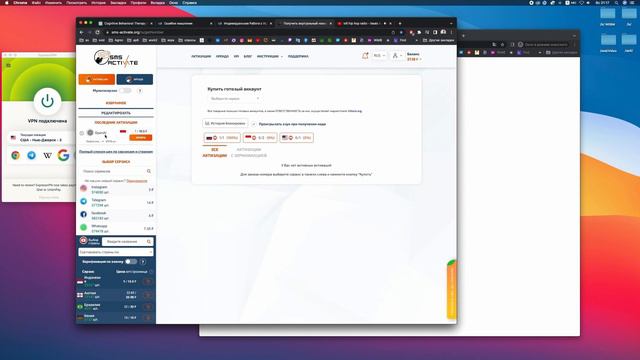Check 'play sound on code received' checkbox
The image size is (640, 360).
[x=253, y=124]
